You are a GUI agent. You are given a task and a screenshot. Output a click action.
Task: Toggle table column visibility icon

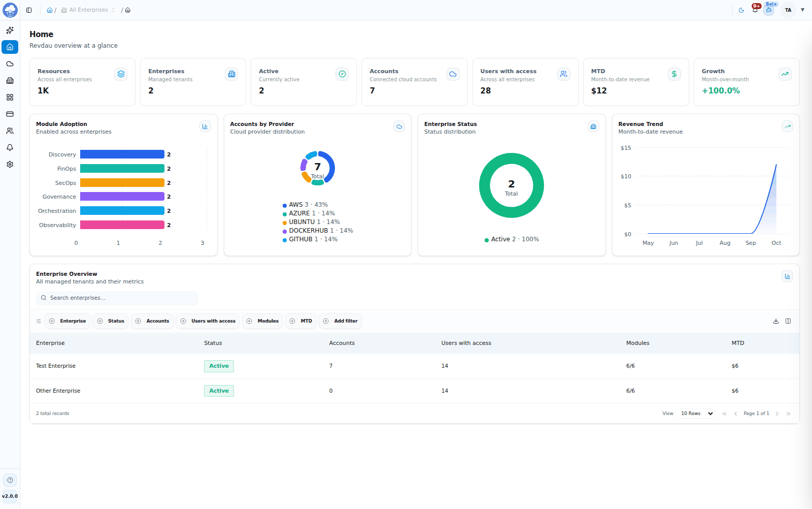tap(788, 321)
